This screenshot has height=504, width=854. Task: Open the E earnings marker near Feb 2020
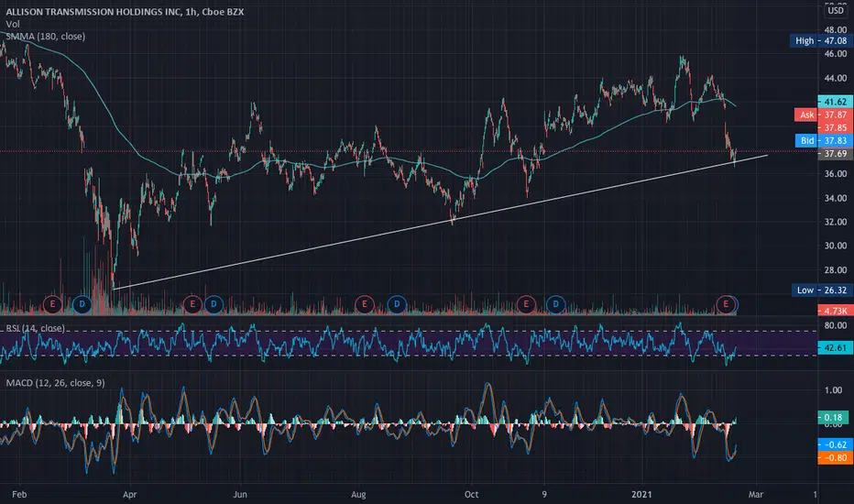tap(53, 304)
